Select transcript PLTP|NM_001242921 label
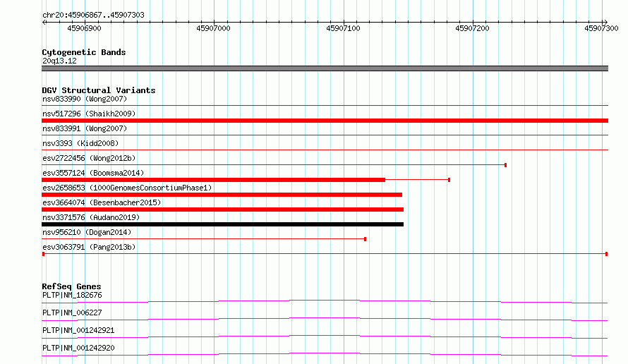Image resolution: width=628 pixels, height=364 pixels. (x=78, y=330)
